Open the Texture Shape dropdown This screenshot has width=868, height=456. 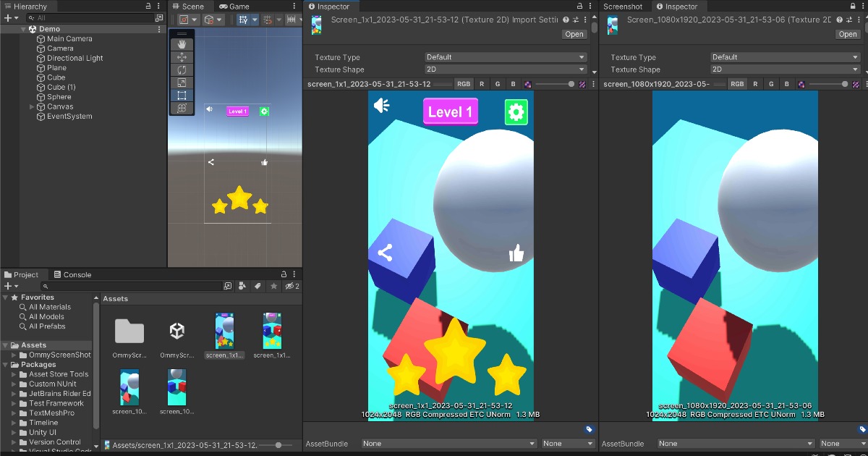[x=504, y=69]
